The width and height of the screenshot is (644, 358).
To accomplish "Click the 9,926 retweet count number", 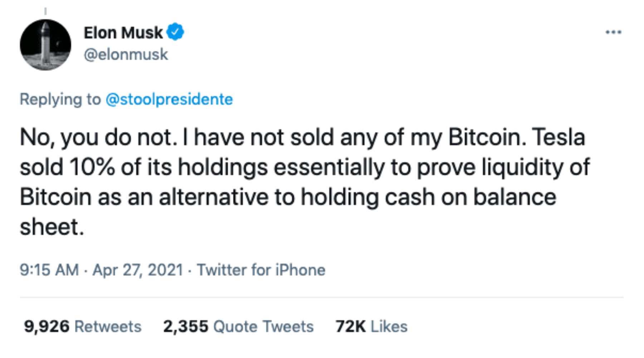I will click(x=47, y=326).
